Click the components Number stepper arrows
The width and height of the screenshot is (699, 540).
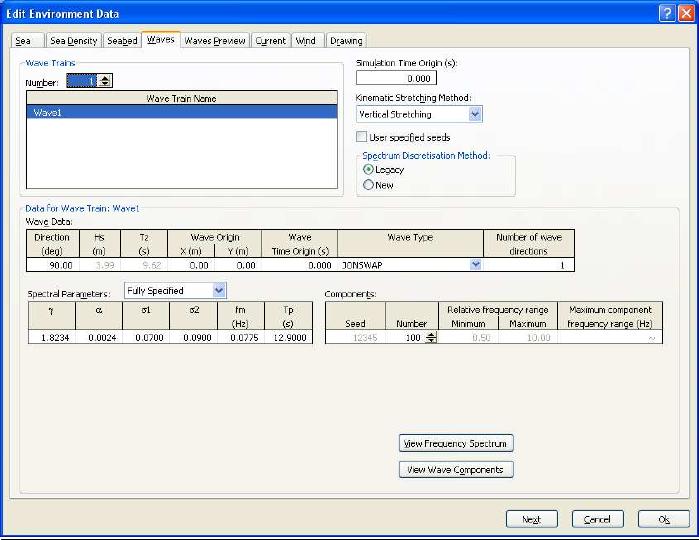431,338
